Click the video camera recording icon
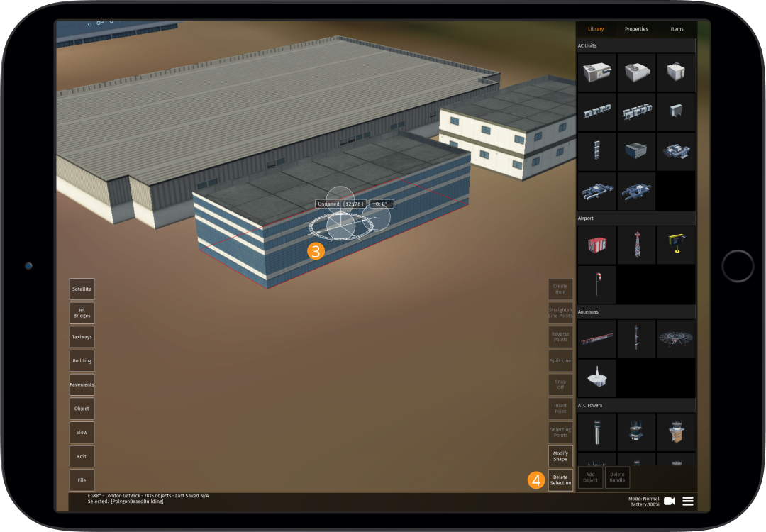Image resolution: width=766 pixels, height=532 pixels. pyautogui.click(x=668, y=500)
